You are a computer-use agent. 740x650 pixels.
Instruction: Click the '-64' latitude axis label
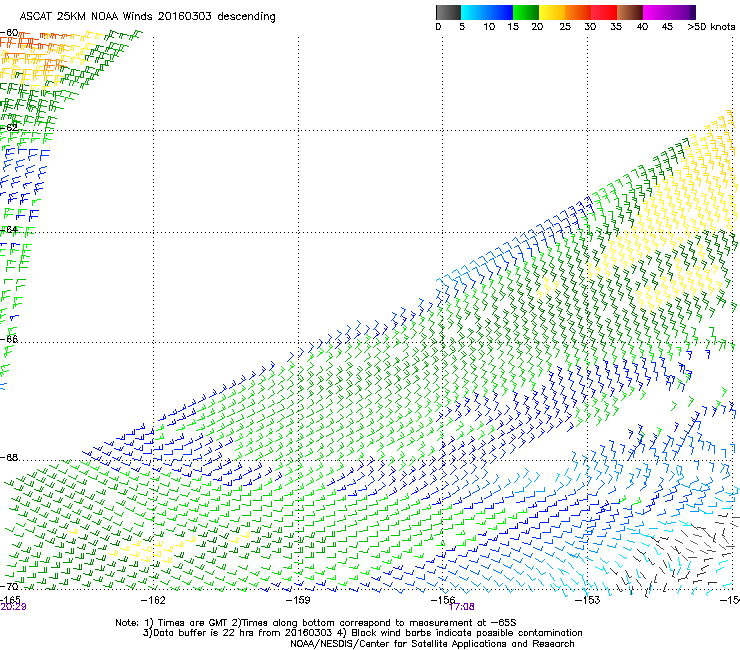[x=9, y=229]
